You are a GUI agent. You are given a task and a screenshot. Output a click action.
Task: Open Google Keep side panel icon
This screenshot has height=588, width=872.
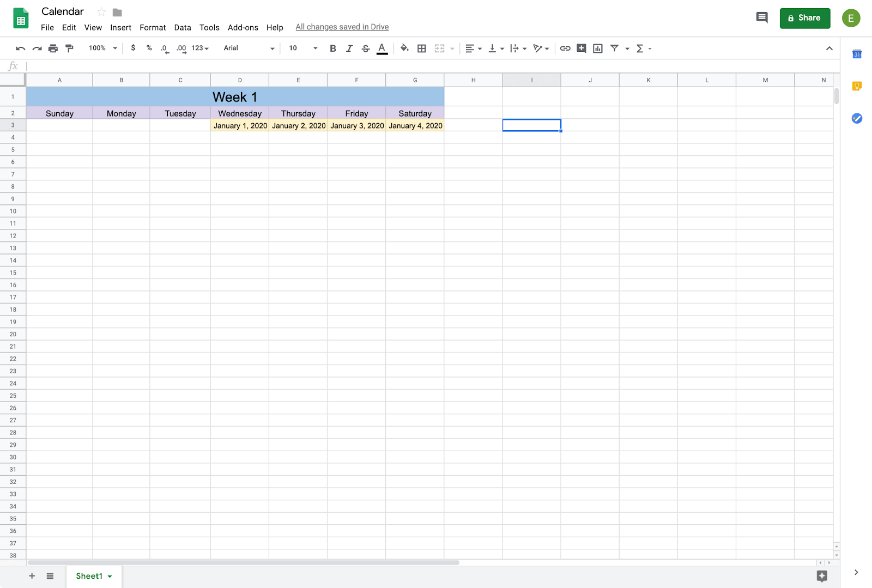(857, 86)
